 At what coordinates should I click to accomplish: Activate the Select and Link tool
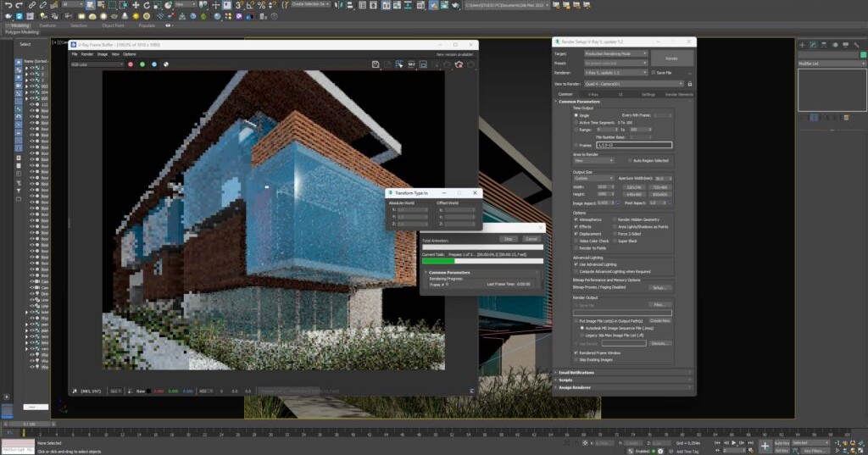32,5
